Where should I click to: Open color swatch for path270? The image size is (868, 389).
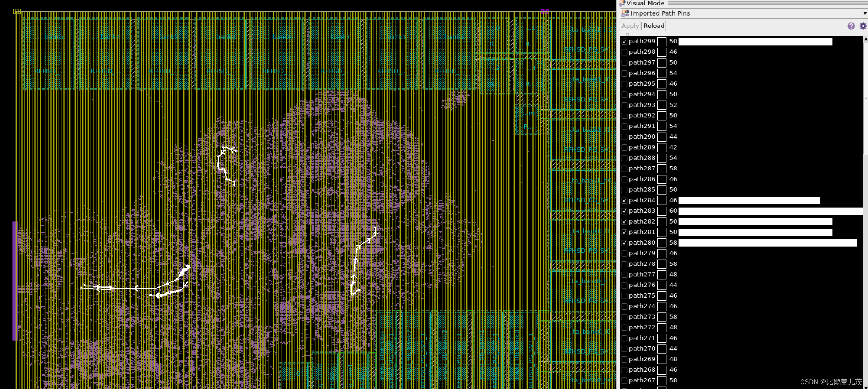click(x=662, y=349)
